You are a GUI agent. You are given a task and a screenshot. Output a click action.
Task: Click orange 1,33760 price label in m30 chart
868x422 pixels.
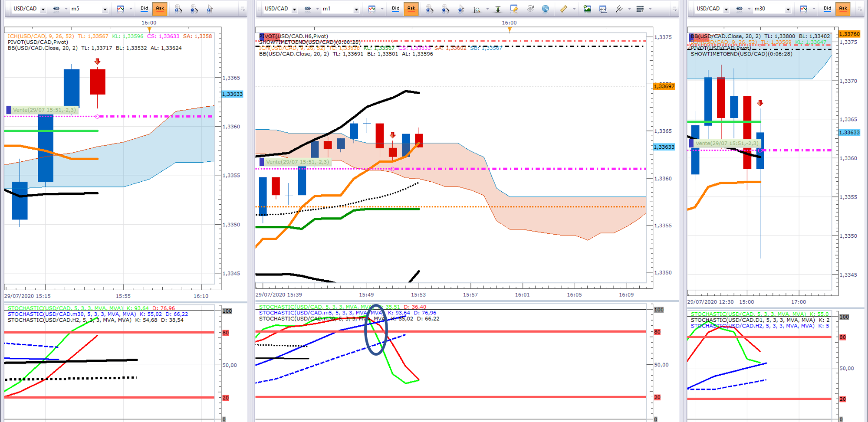[849, 34]
